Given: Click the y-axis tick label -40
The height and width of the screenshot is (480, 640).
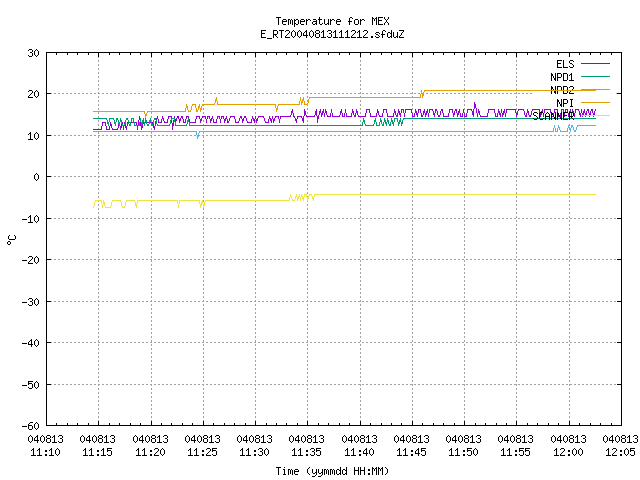Looking at the screenshot, I should 31,343.
